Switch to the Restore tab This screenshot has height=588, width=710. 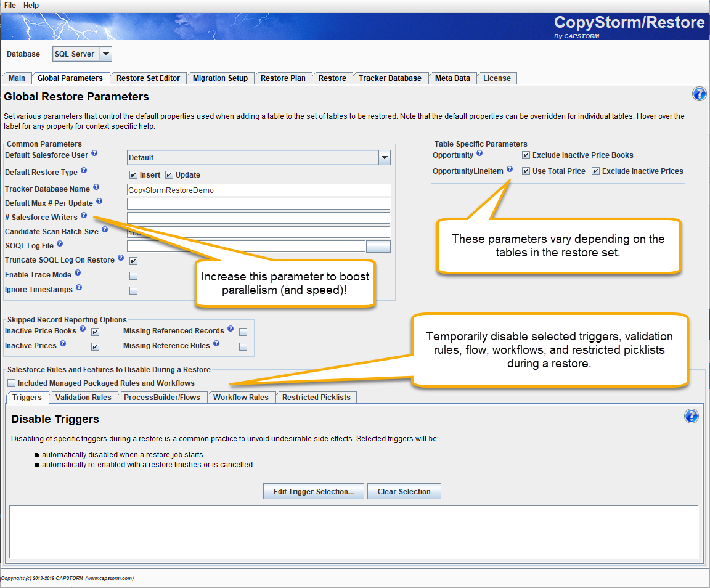pos(332,78)
